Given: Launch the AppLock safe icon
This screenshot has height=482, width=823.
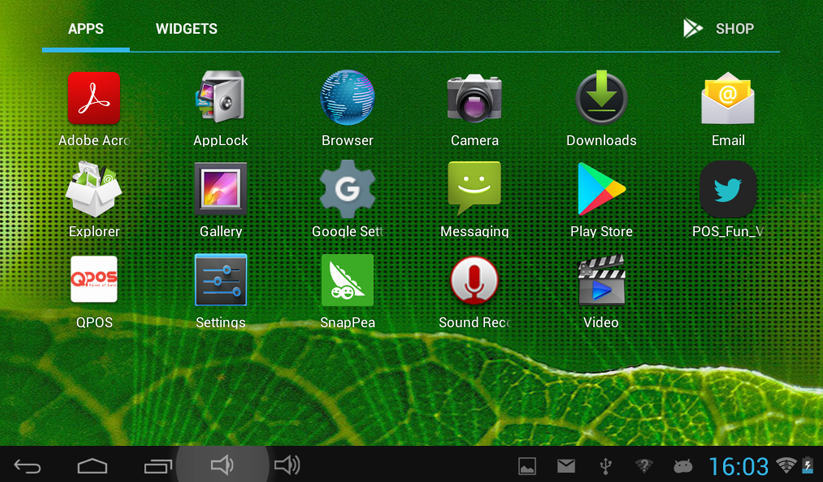Looking at the screenshot, I should (x=220, y=97).
